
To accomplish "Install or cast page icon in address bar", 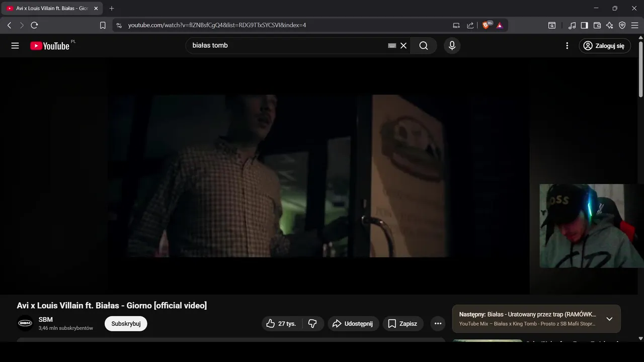I will [456, 25].
